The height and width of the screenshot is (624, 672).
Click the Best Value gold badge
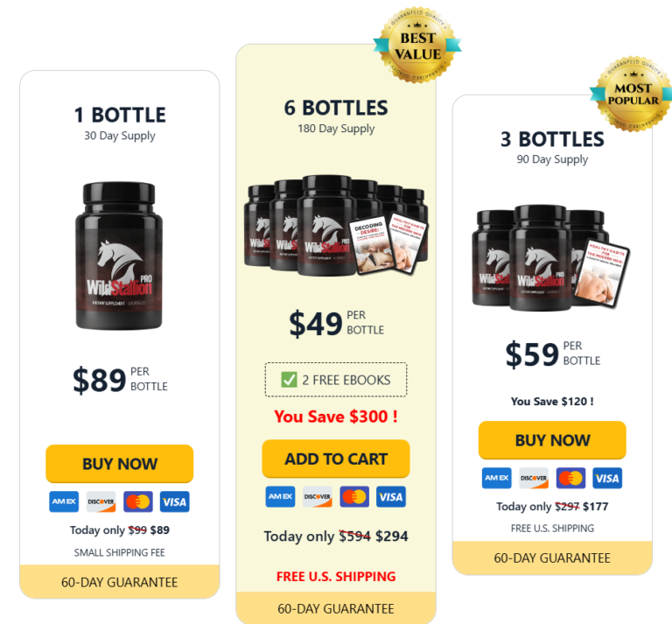coord(417,45)
